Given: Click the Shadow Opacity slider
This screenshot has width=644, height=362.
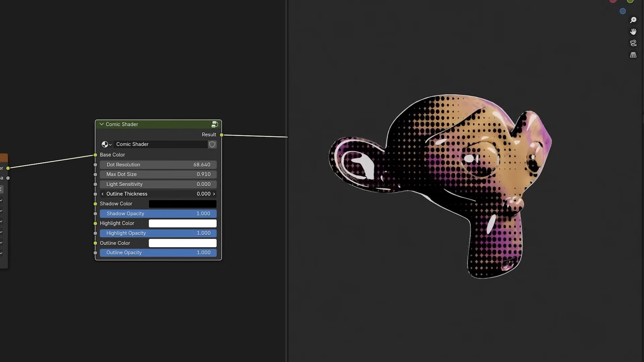Looking at the screenshot, I should [158, 214].
